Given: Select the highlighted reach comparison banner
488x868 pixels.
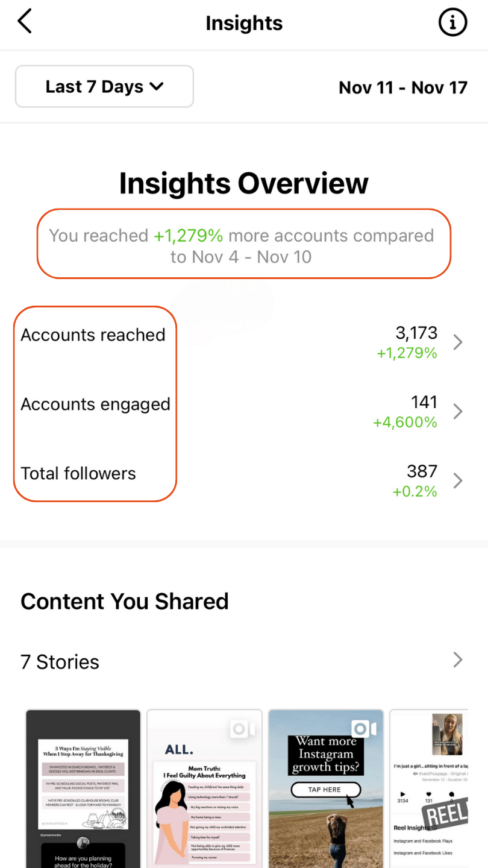Looking at the screenshot, I should (x=243, y=244).
